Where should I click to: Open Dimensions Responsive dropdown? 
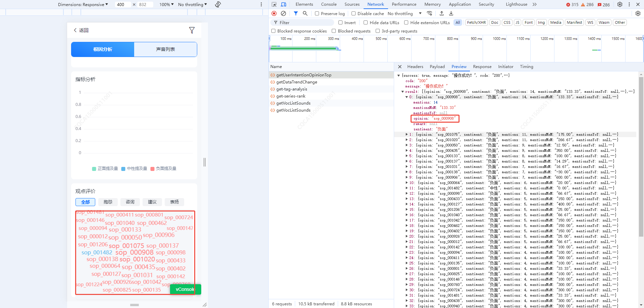83,4
